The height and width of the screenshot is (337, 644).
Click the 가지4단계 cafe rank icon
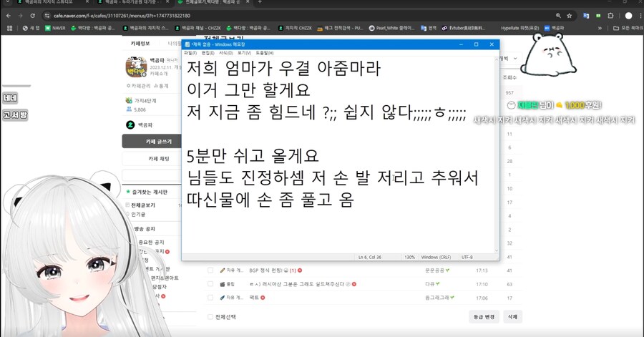tap(129, 101)
